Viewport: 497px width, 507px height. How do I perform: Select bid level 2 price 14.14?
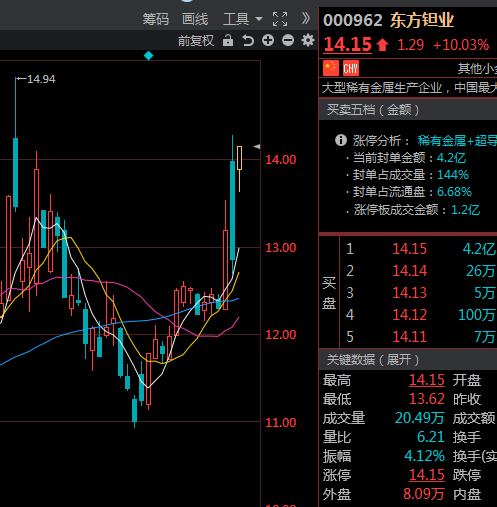(x=409, y=271)
